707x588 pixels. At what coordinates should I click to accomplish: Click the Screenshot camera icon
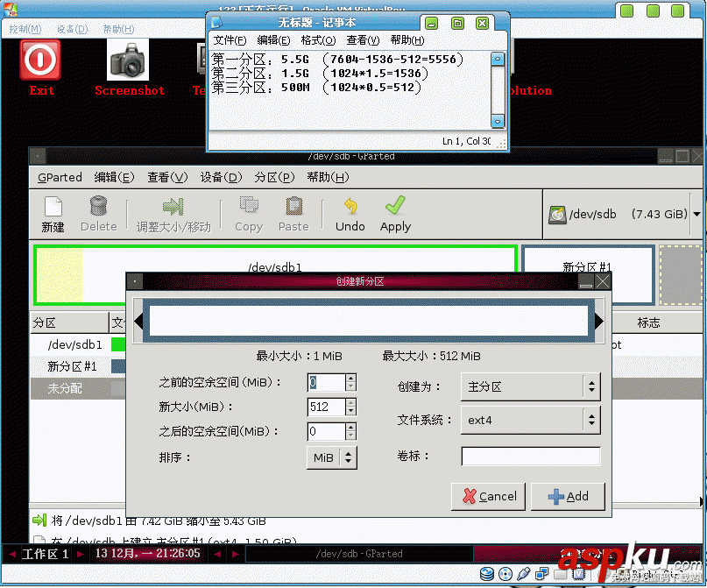tap(128, 60)
